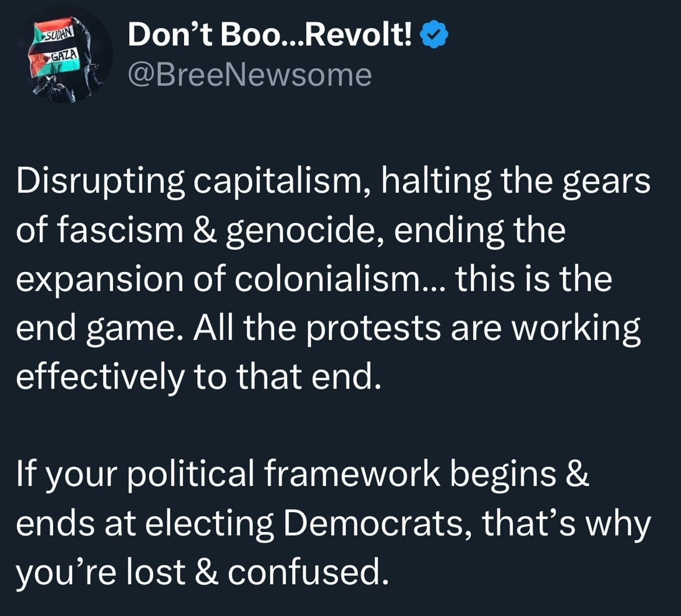
Task: Click the blue verified checkmark badge
Action: (434, 36)
